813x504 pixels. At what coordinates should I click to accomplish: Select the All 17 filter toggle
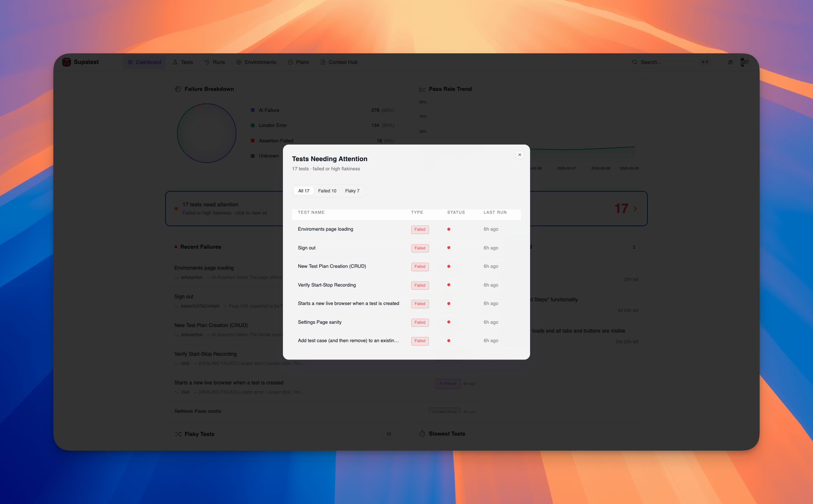[x=303, y=191]
